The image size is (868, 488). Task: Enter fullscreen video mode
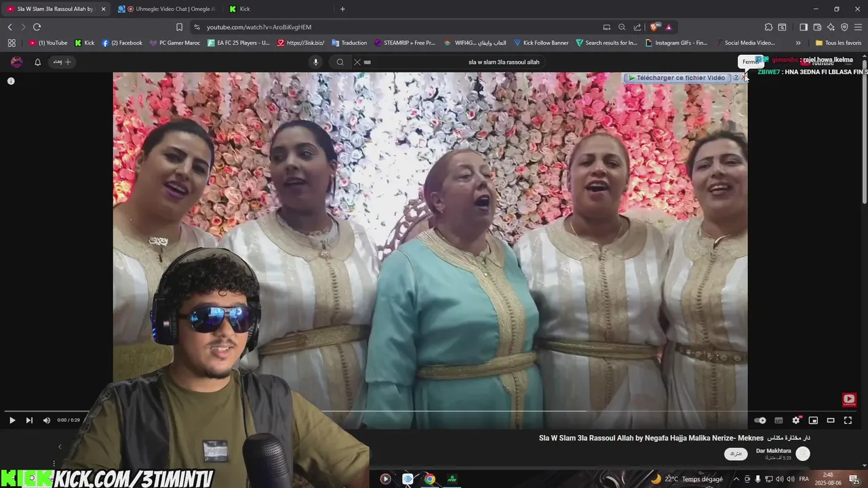(x=848, y=420)
